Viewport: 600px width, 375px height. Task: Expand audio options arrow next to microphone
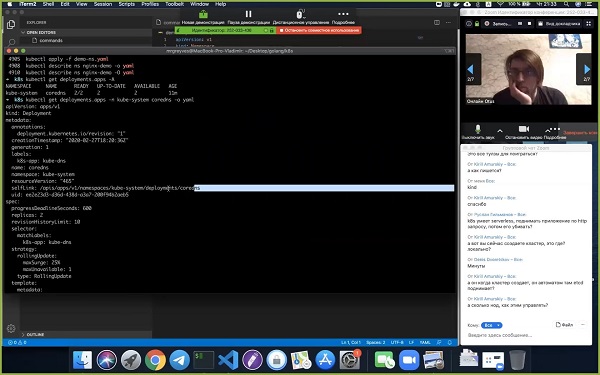[500, 131]
